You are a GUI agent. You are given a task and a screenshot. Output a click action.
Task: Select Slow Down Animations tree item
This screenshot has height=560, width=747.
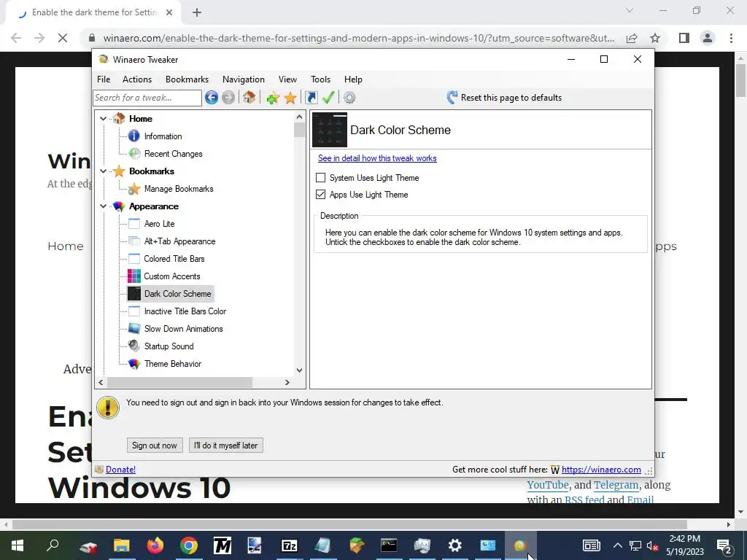click(183, 329)
